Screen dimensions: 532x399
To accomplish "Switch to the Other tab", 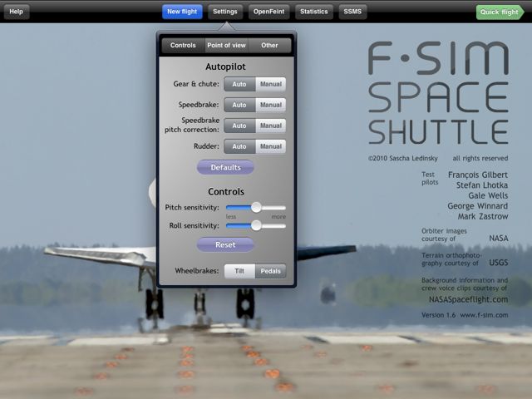I will [269, 46].
